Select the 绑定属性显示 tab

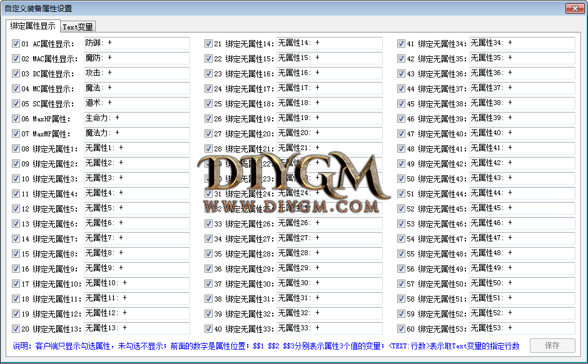(x=33, y=26)
